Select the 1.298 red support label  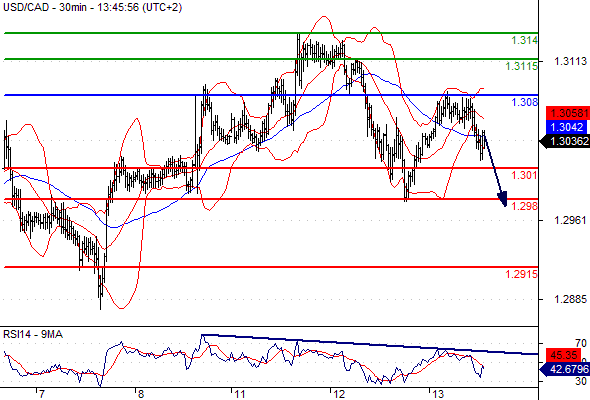[x=524, y=206]
